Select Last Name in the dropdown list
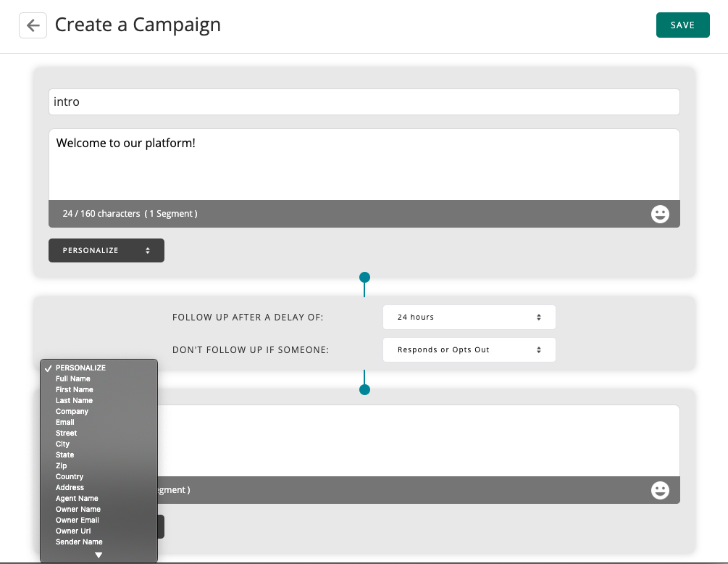This screenshot has width=728, height=564. [74, 401]
